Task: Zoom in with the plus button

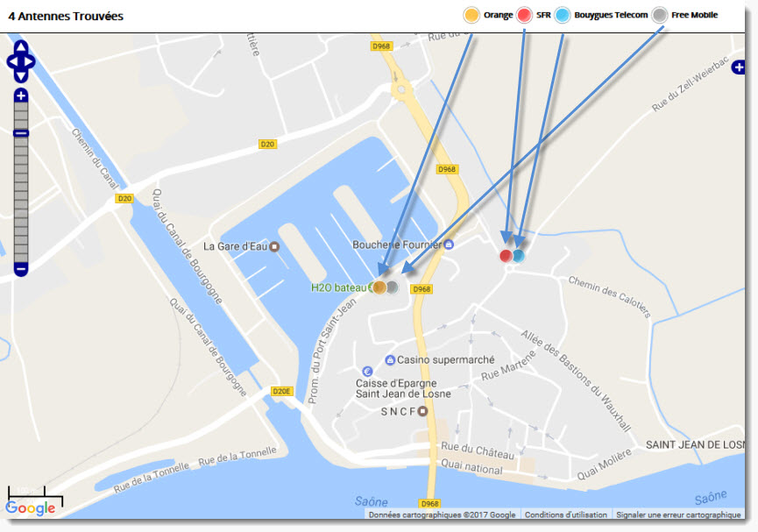Action: pyautogui.click(x=21, y=96)
